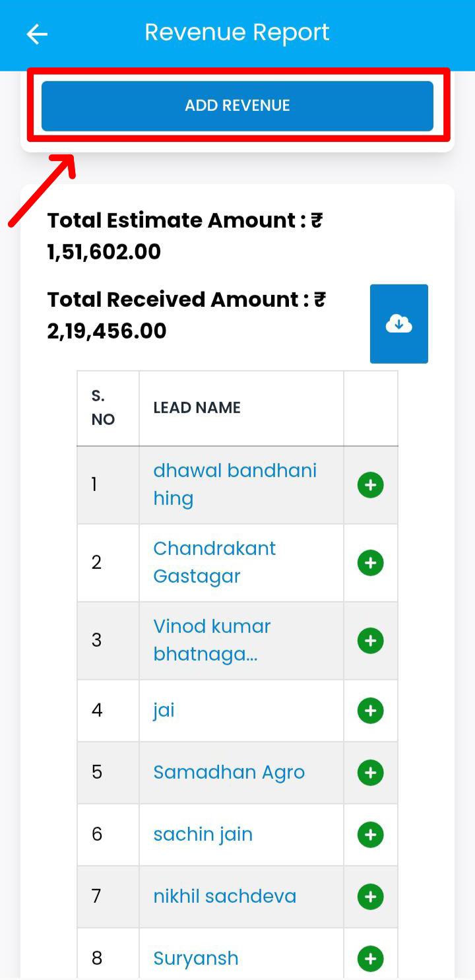Select the lead named jai
This screenshot has width=475, height=980.
(164, 711)
